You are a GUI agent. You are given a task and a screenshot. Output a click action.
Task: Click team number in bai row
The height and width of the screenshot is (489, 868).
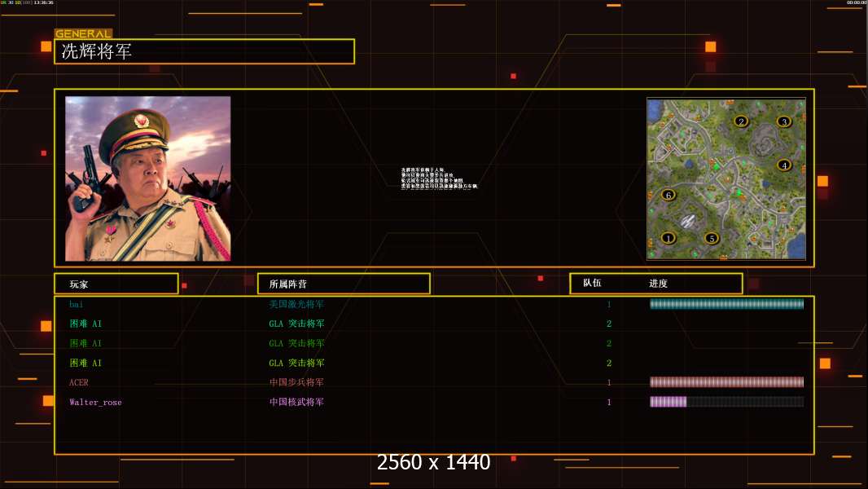click(609, 305)
